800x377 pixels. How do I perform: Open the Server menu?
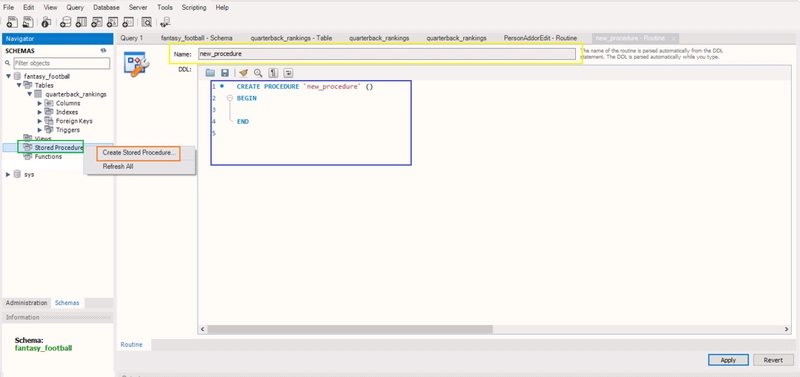(x=138, y=8)
